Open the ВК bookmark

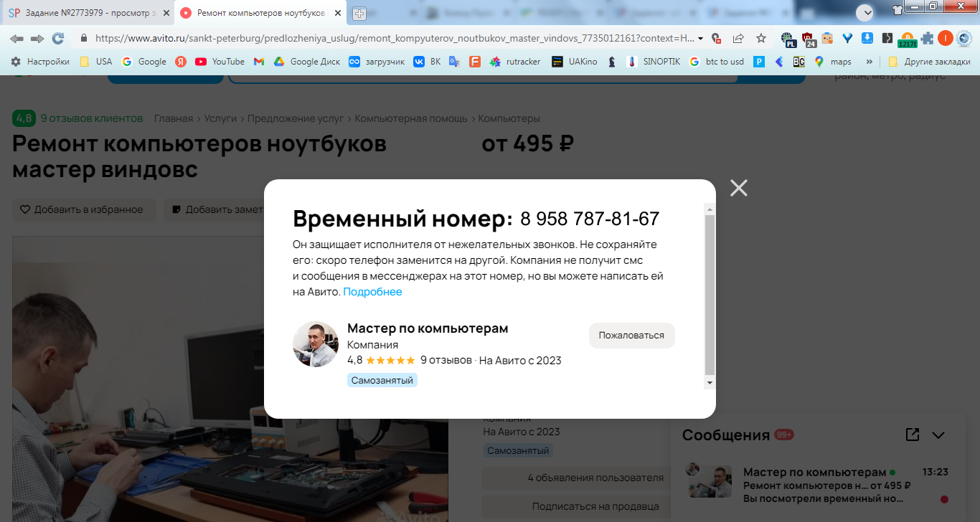[x=426, y=62]
